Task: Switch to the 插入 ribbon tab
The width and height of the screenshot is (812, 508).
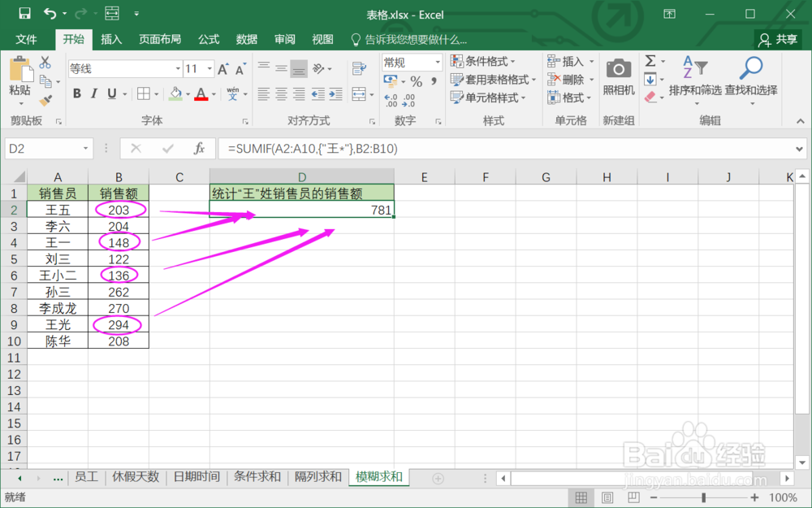Action: point(110,39)
